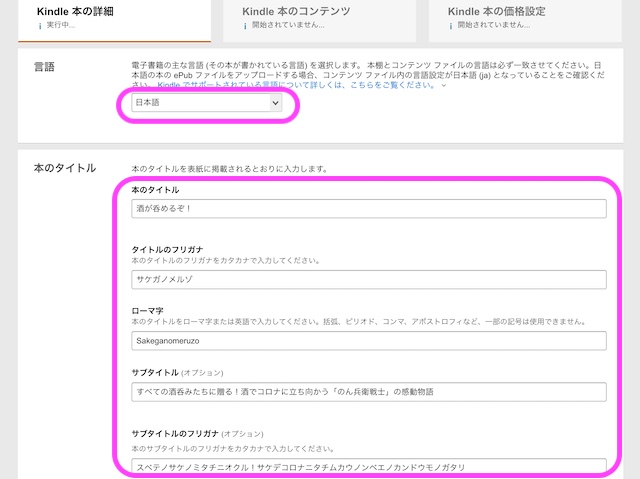
Task: Select the サブタイトル input field
Action: [x=369, y=392]
